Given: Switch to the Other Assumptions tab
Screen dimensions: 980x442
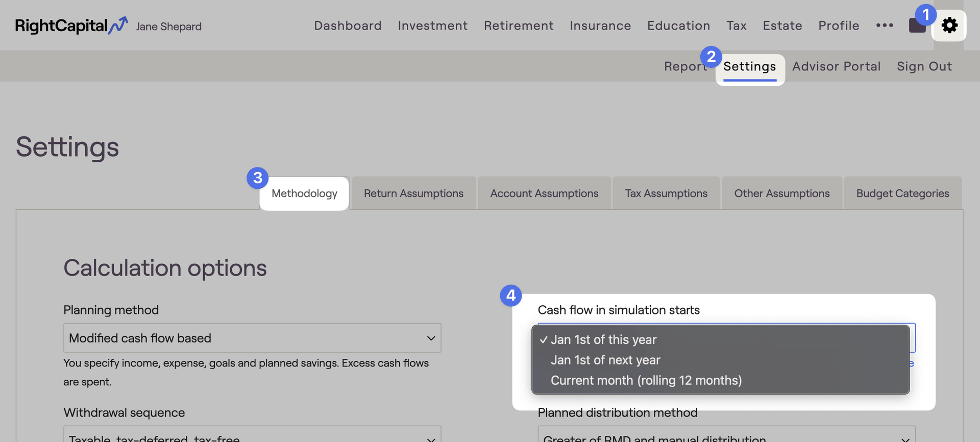Looking at the screenshot, I should (782, 193).
